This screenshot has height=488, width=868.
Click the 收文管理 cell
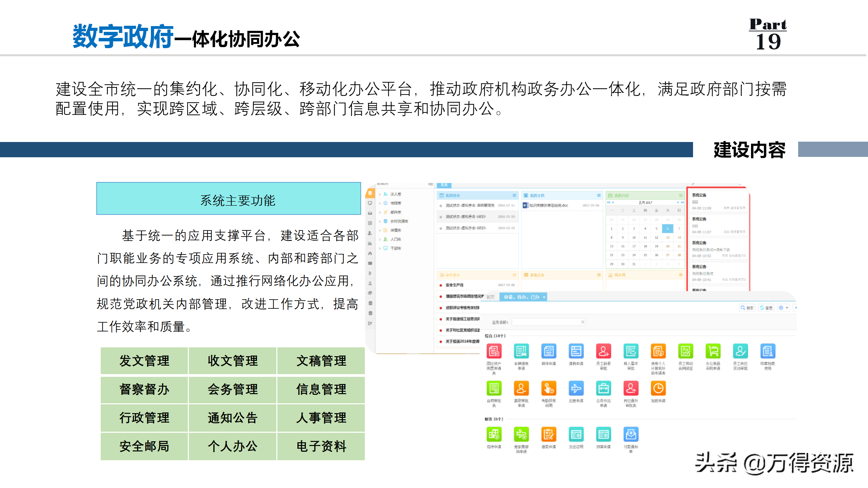[233, 361]
